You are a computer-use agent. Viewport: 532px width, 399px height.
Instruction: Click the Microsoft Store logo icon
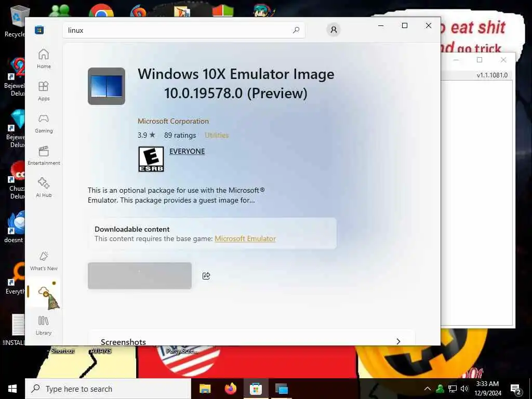[x=39, y=30]
